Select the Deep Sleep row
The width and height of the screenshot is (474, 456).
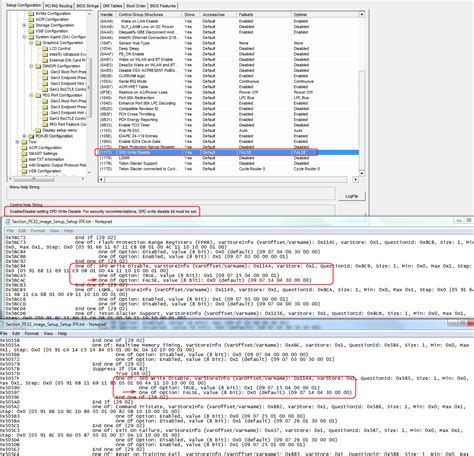click(229, 49)
